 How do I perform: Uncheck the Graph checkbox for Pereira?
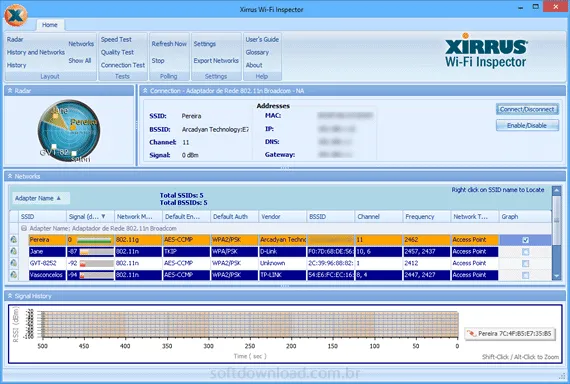(x=525, y=240)
